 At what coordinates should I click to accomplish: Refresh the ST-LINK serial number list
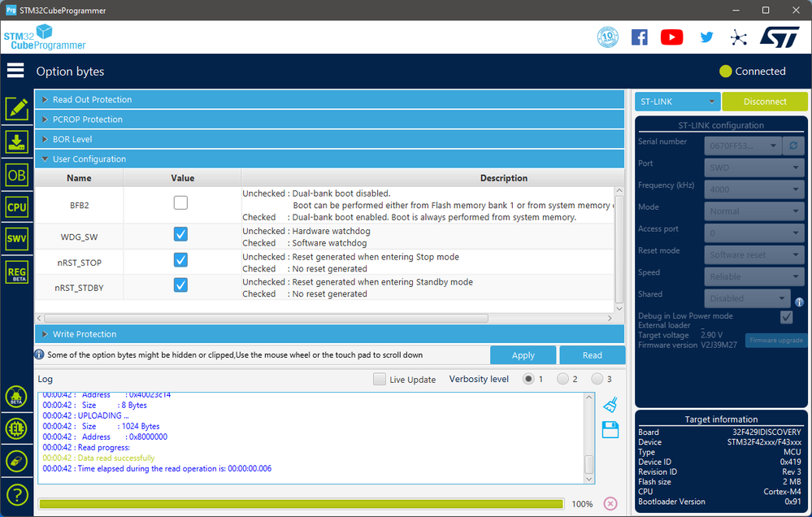[792, 146]
